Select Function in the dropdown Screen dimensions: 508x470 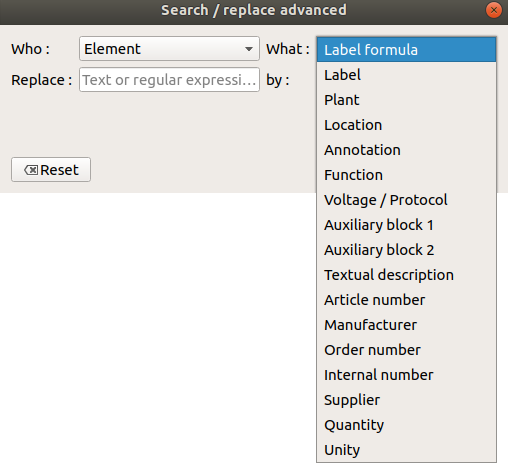(406, 175)
